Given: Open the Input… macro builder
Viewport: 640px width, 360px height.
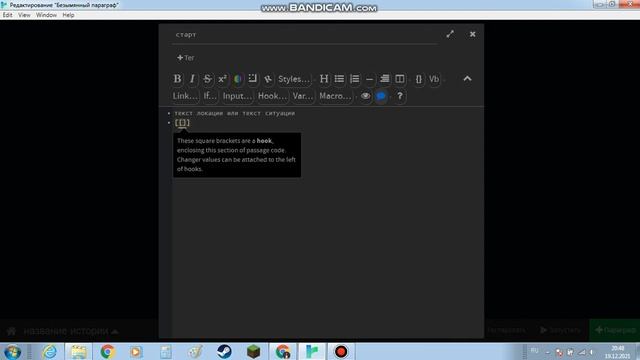Looking at the screenshot, I should [x=237, y=96].
